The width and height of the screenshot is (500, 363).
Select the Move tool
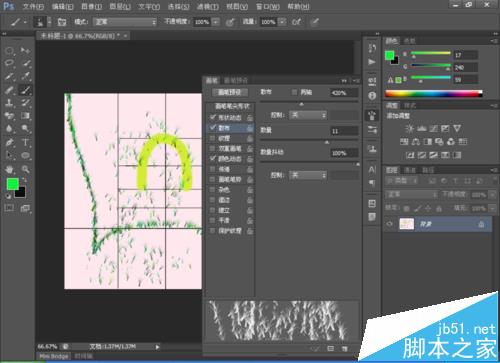coord(25,50)
